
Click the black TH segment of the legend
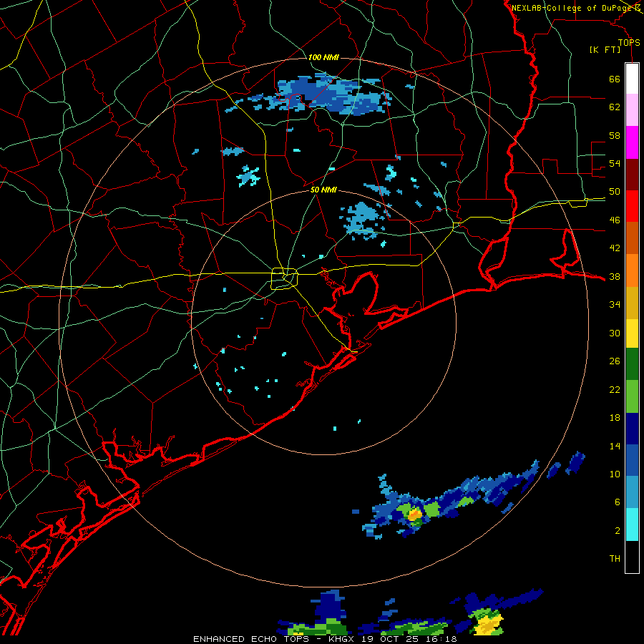[632, 557]
